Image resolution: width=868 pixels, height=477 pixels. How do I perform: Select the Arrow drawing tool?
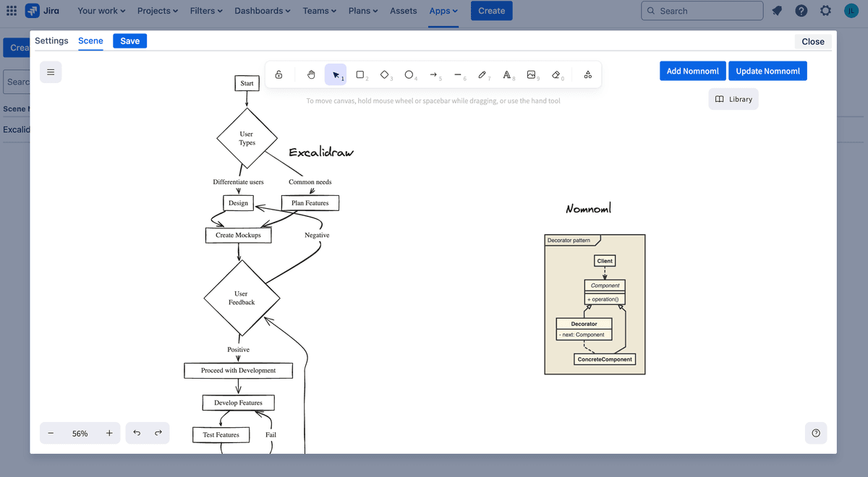pos(434,74)
